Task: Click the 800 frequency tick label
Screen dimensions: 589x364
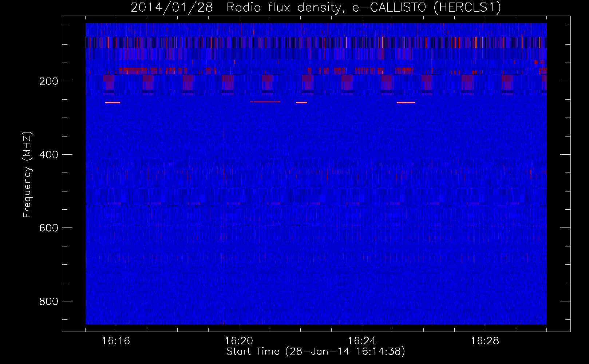Action: tap(49, 301)
